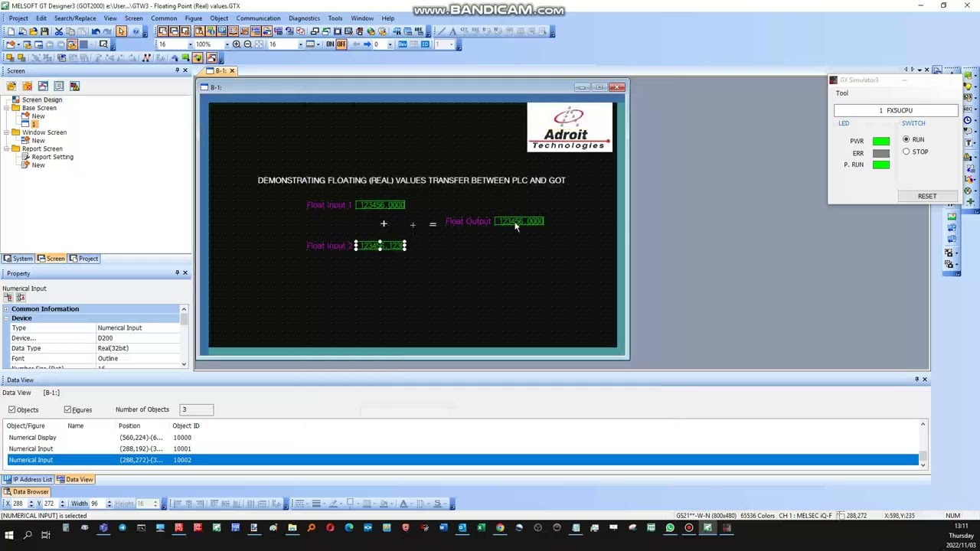Select base screen 1 in tree

point(34,124)
